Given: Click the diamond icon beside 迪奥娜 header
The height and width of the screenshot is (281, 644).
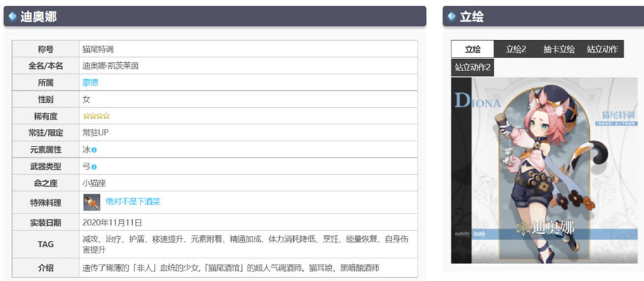Looking at the screenshot, I should [13, 16].
